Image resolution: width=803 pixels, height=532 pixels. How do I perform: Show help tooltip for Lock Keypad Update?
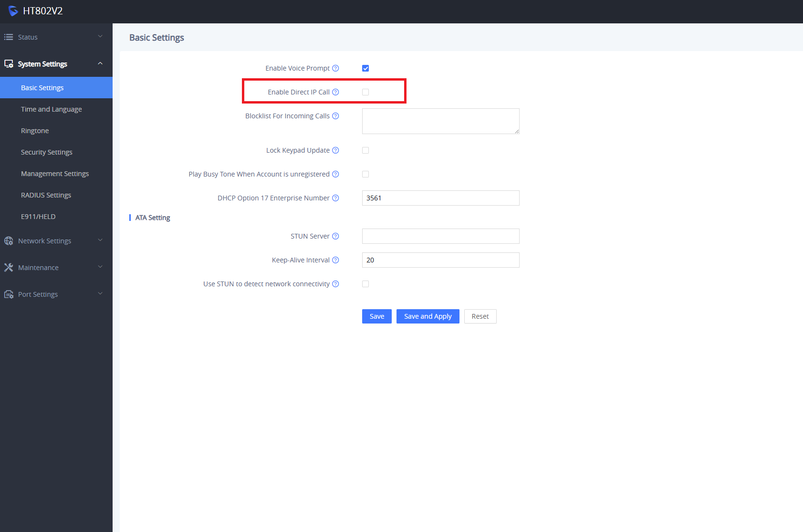[x=335, y=150]
